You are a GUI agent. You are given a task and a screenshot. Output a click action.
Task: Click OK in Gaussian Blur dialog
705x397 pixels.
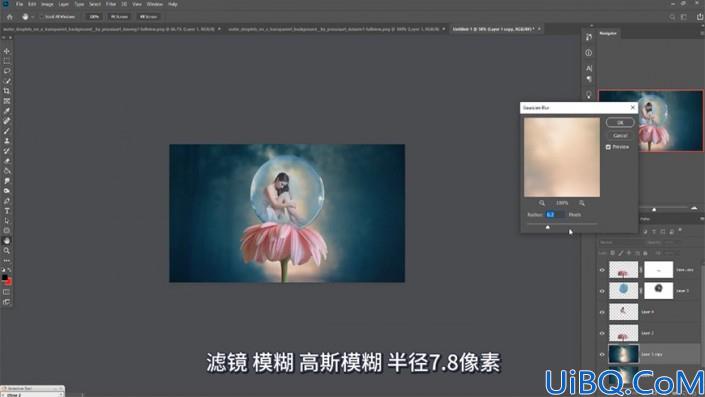click(620, 122)
